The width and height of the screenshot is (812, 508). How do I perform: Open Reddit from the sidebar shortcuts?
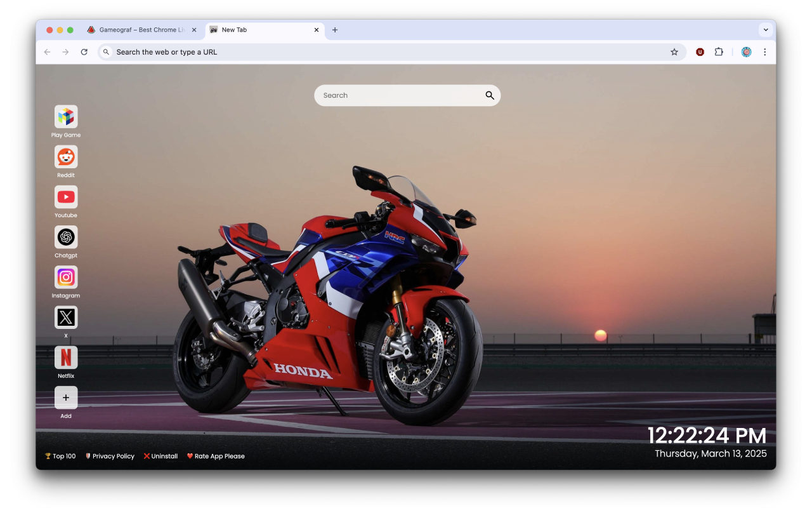(x=66, y=156)
